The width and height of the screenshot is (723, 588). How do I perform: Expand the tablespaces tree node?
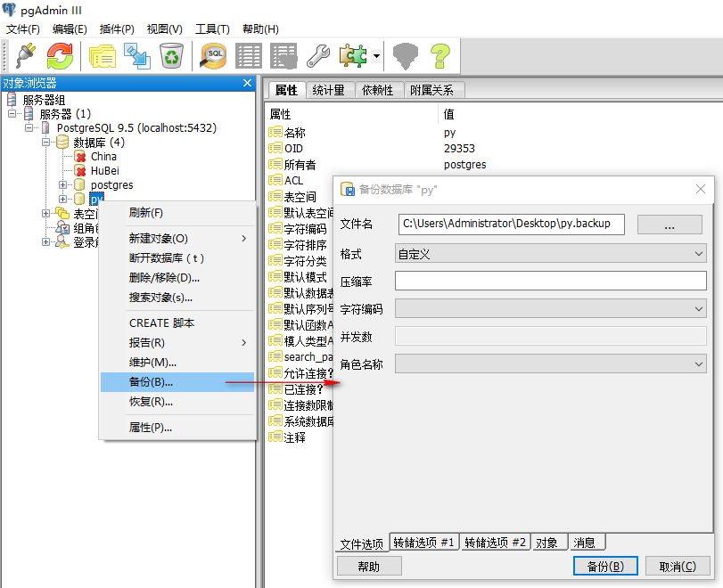(45, 213)
